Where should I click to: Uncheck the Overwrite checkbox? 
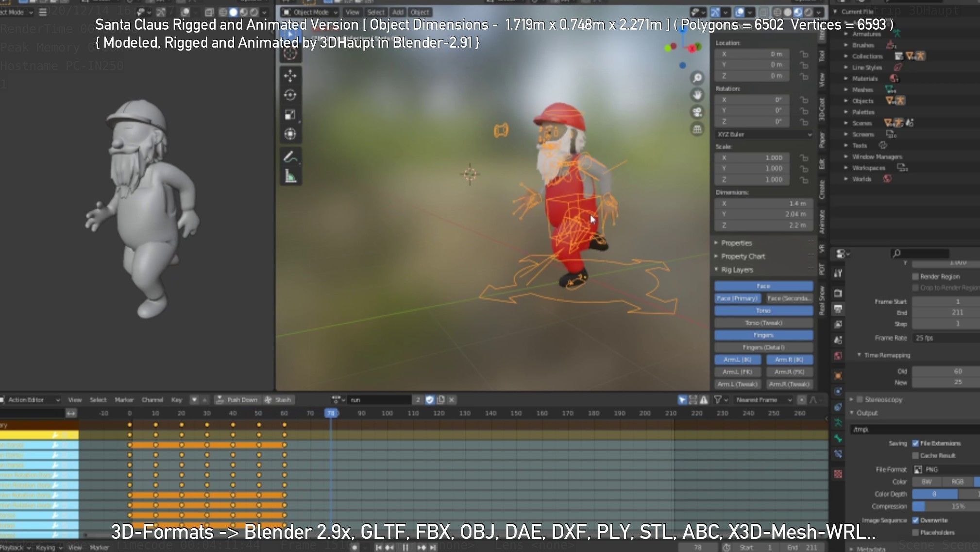(x=915, y=520)
